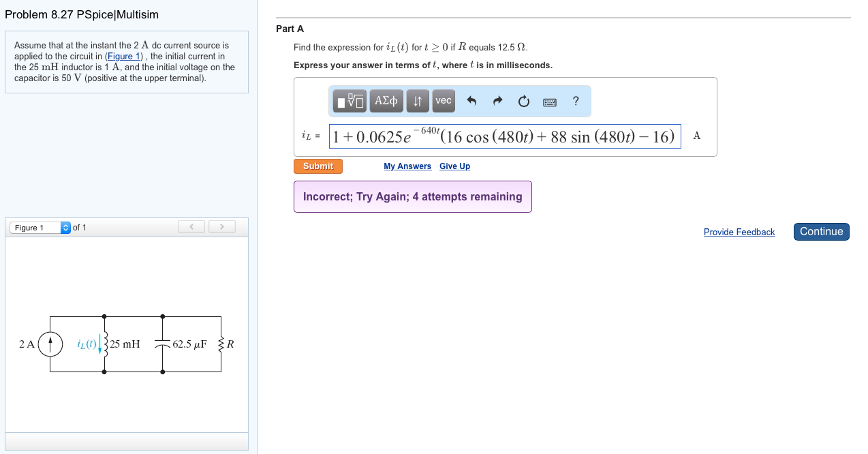Image resolution: width=868 pixels, height=454 pixels.
Task: Click inside the iL answer input field
Action: pyautogui.click(x=504, y=136)
